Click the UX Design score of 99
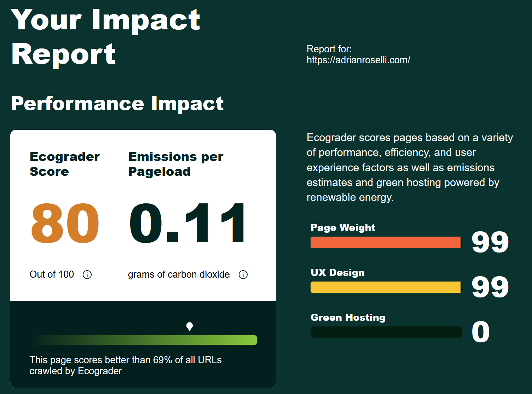The height and width of the screenshot is (394, 532). 490,287
